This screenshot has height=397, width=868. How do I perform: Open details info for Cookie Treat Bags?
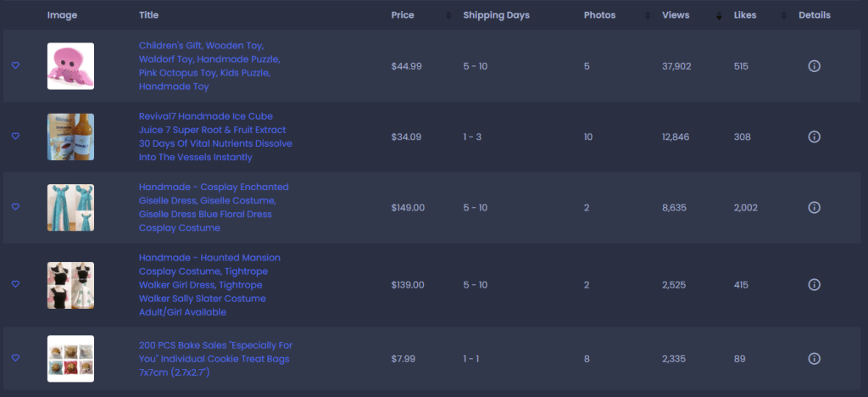coord(814,359)
